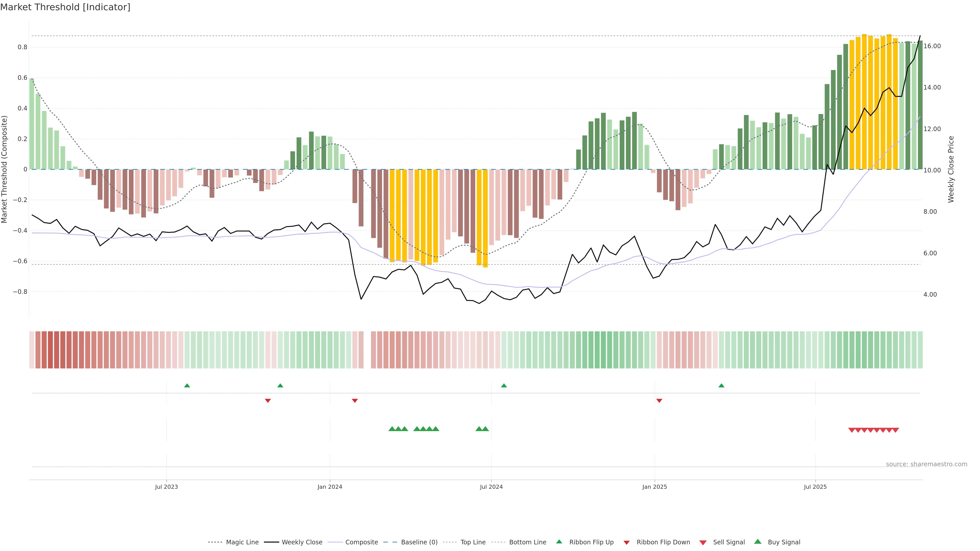Click the red ribbon flip down marker near Jan 2025
Screen dimensions: 980x551
pos(659,400)
